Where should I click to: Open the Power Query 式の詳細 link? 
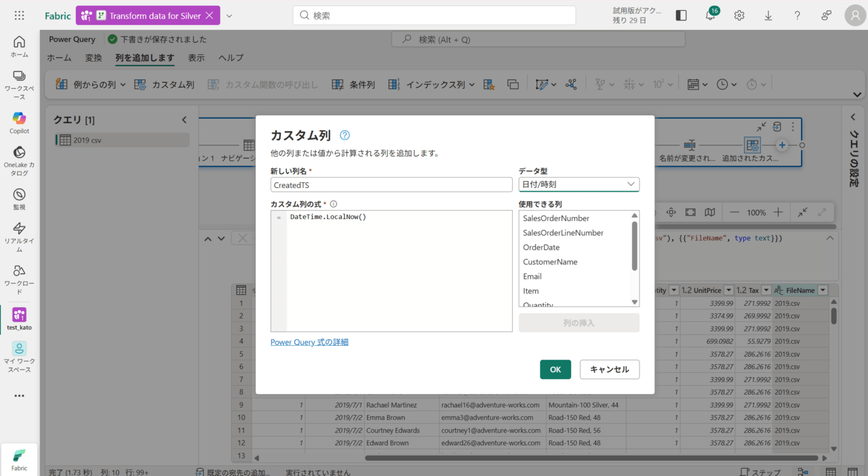[x=309, y=342]
